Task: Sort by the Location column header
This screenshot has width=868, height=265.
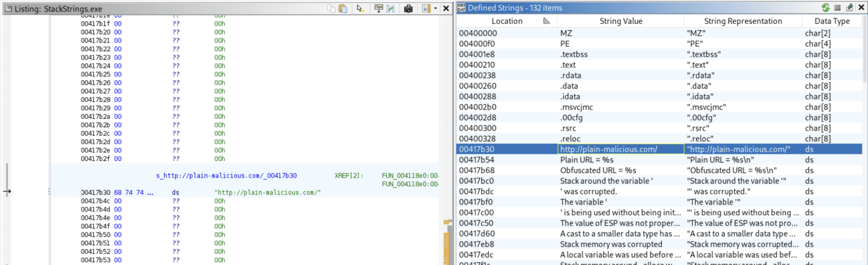Action: tap(507, 21)
